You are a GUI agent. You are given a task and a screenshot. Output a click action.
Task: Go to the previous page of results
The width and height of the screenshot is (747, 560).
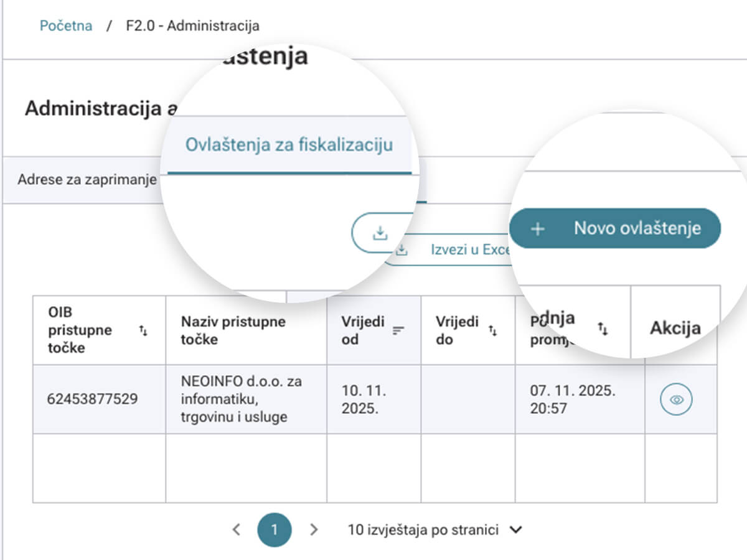point(237,530)
